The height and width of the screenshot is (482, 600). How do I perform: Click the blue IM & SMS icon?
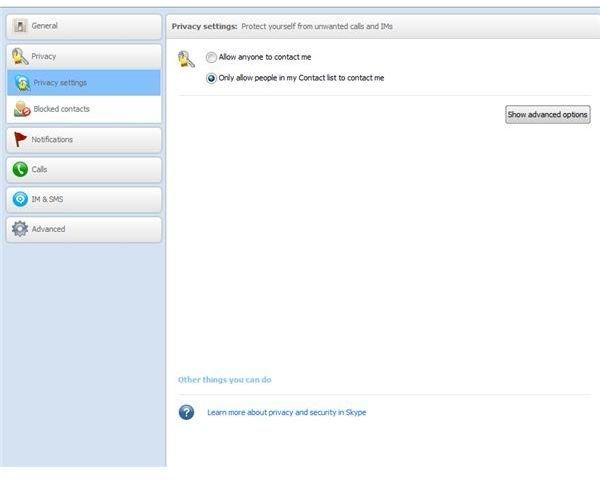[20, 199]
